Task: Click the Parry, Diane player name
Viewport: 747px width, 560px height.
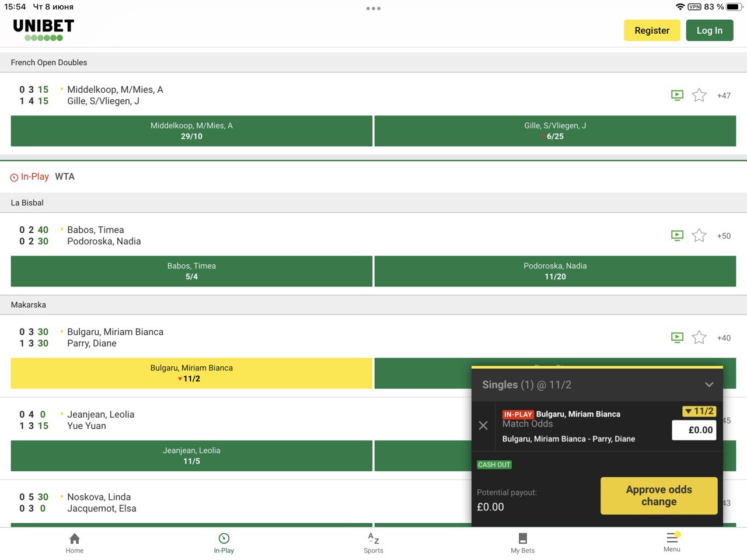Action: 92,344
